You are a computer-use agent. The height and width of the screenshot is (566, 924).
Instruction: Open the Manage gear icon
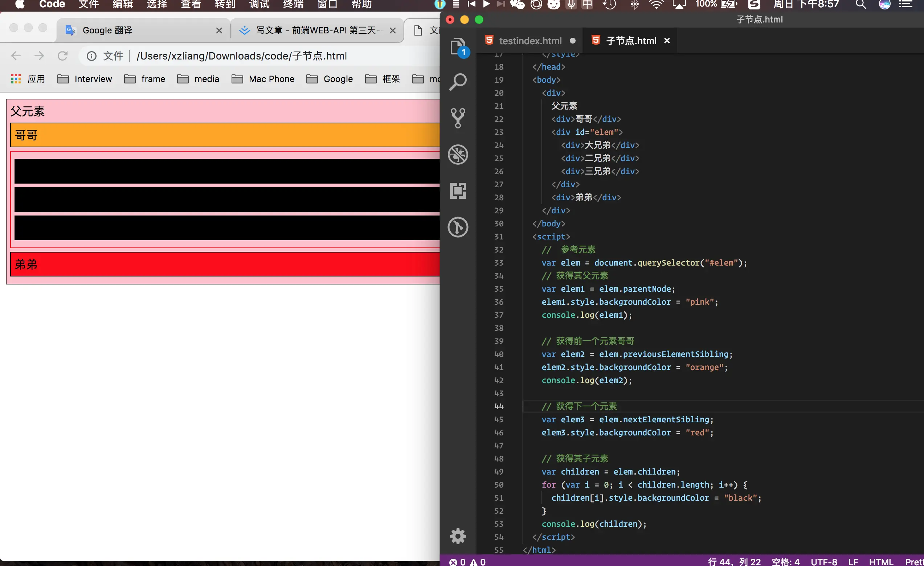[458, 536]
